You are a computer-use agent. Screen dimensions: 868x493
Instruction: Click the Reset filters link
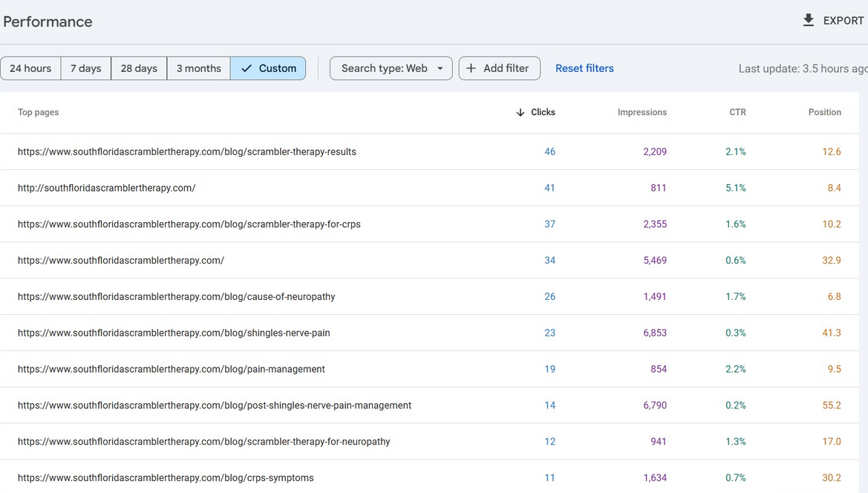(584, 68)
